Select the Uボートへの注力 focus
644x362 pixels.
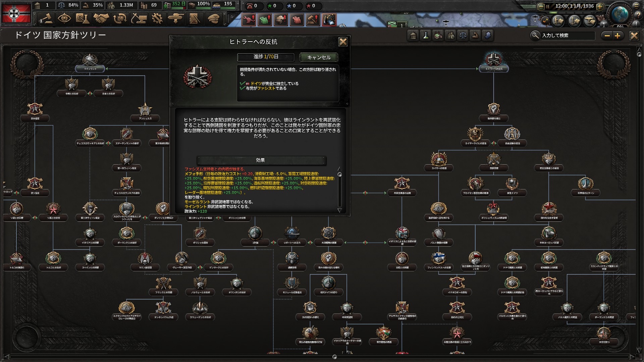291,236
